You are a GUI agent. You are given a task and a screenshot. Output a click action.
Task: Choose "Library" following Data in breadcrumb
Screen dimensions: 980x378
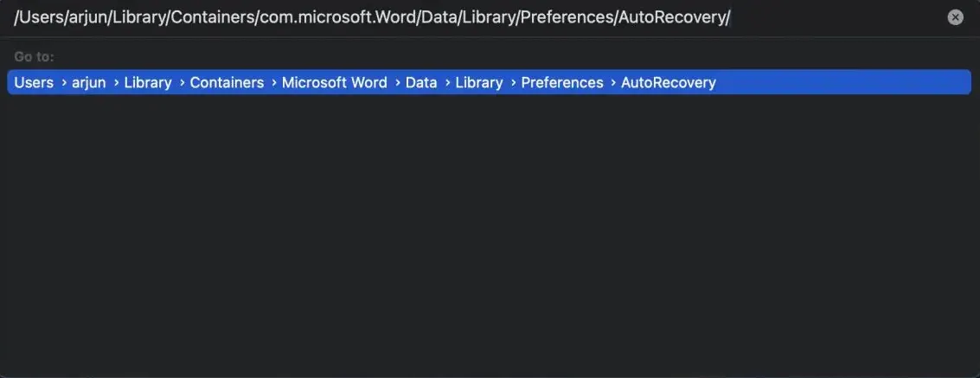click(478, 83)
